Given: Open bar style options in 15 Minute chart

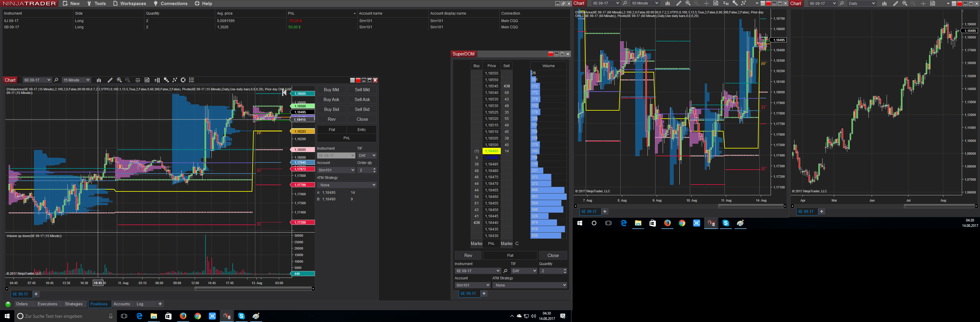Looking at the screenshot, I should click(x=99, y=80).
